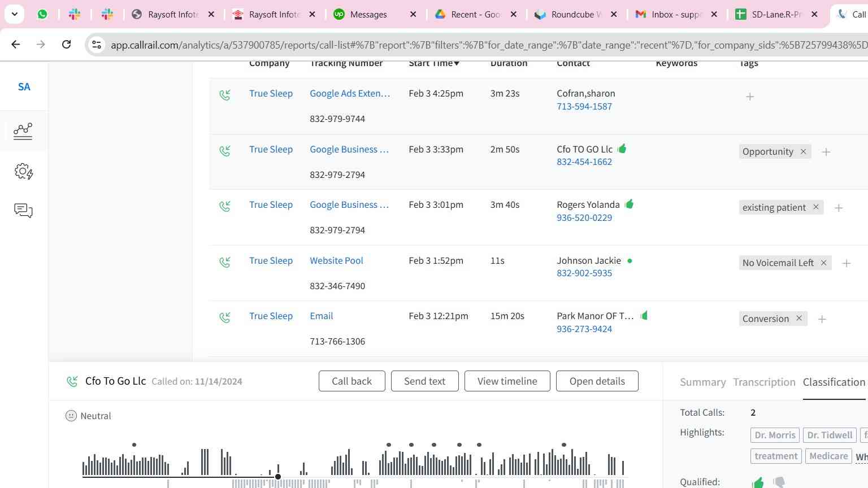Click inbound call icon for Johnson Jackie row
The height and width of the screenshot is (488, 868).
coord(225,262)
